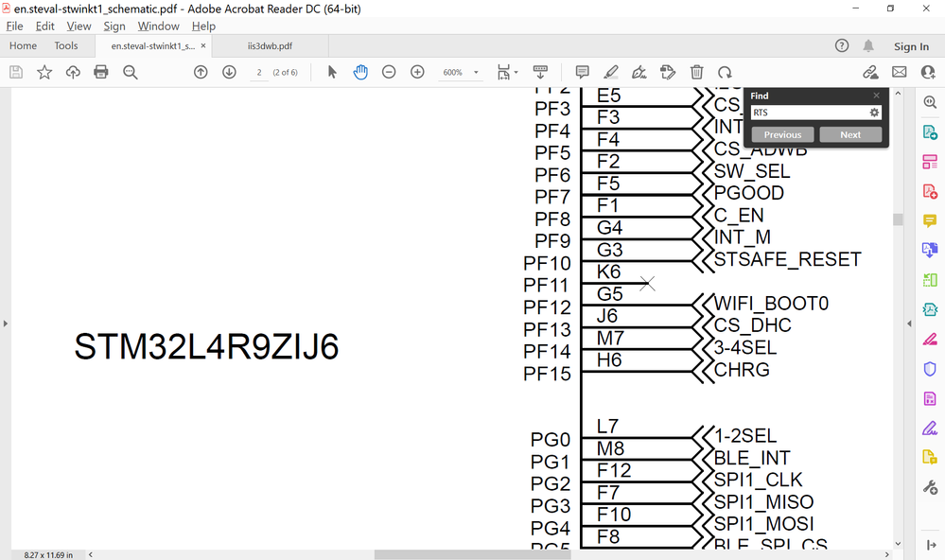Enable scrolling mode toolbar icon

click(x=540, y=72)
